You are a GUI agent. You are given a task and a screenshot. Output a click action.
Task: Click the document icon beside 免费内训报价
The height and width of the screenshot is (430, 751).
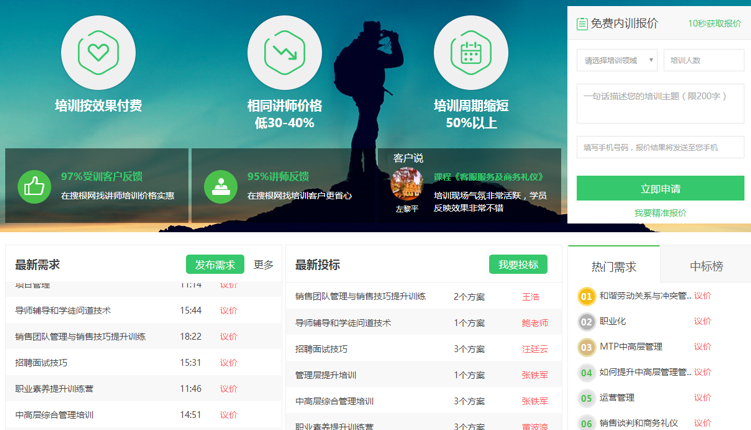coord(582,23)
